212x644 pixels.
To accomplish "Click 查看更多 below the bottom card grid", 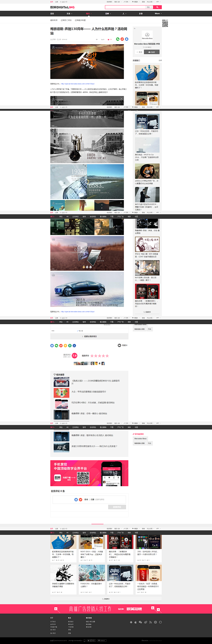I will tap(106, 599).
